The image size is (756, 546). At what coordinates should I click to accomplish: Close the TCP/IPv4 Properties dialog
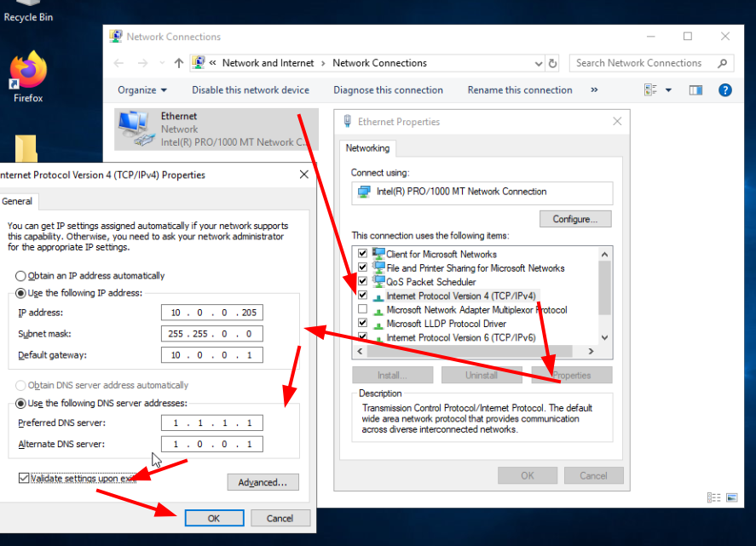(x=303, y=175)
